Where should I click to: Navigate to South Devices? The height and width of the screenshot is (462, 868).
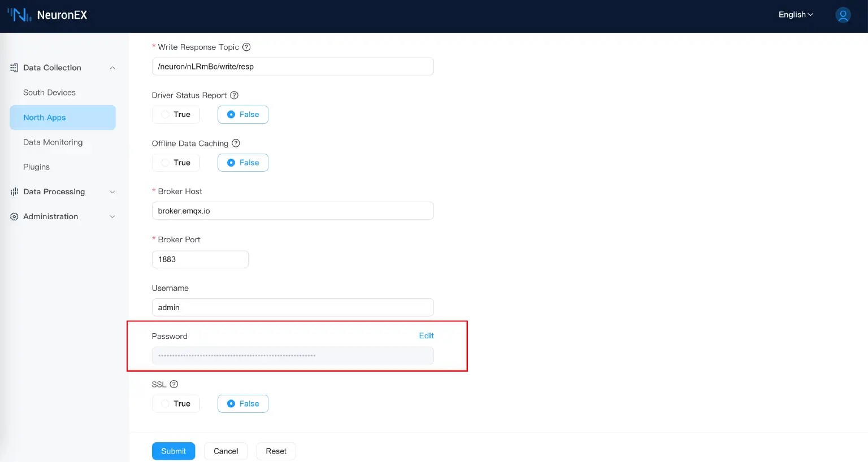49,92
